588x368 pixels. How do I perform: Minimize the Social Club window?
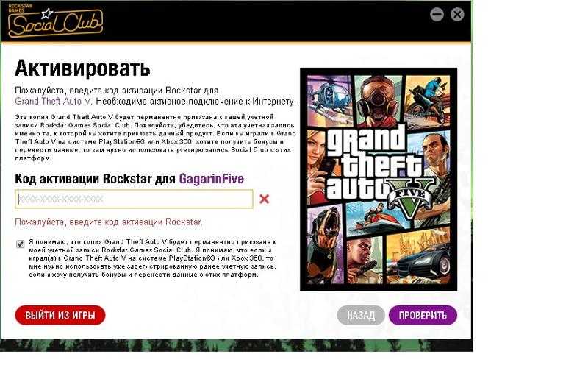coord(437,15)
